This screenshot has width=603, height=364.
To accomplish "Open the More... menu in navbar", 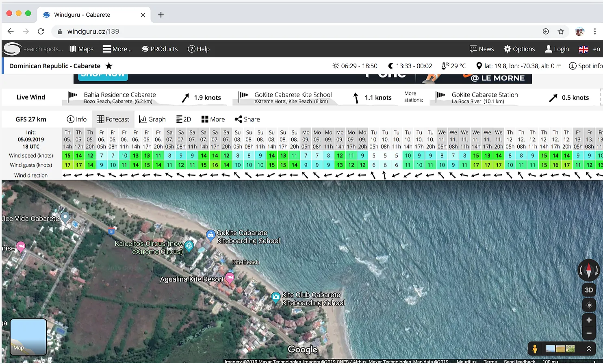I will 117,49.
